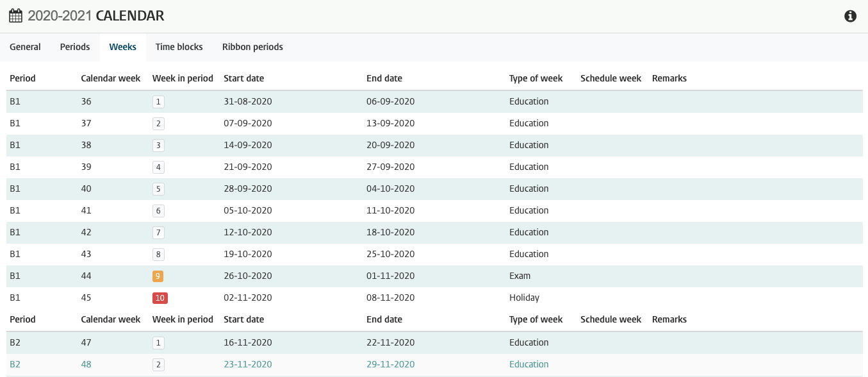Viewport: 868px width, 377px height.
Task: Click week badge 6 in the 05-10-2020 row
Action: 158,210
